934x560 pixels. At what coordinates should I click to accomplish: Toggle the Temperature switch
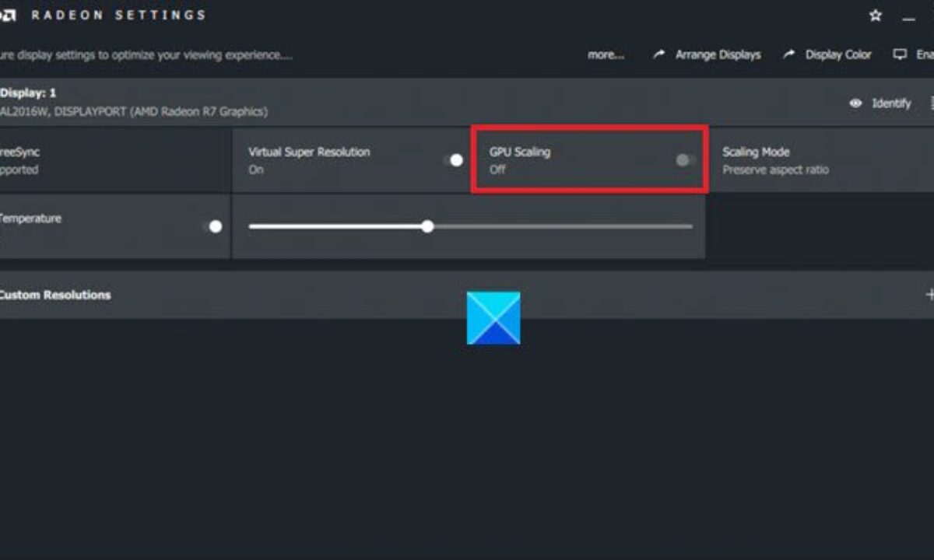212,226
